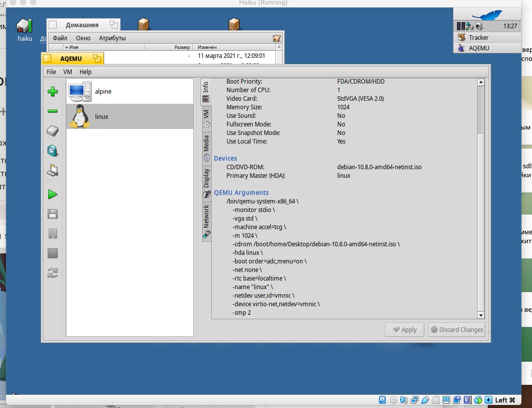
Task: Click VirtualBox audio status icon
Action: 404,400
